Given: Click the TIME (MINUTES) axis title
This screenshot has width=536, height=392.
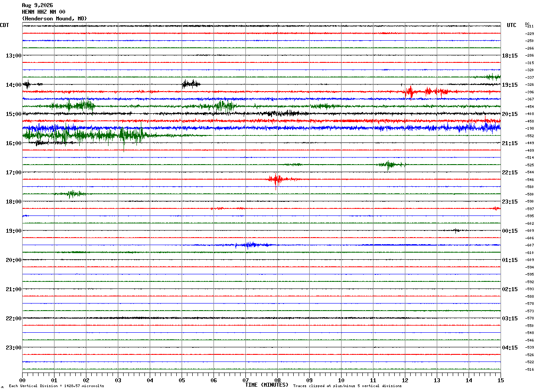Looking at the screenshot, I should (x=267, y=384).
